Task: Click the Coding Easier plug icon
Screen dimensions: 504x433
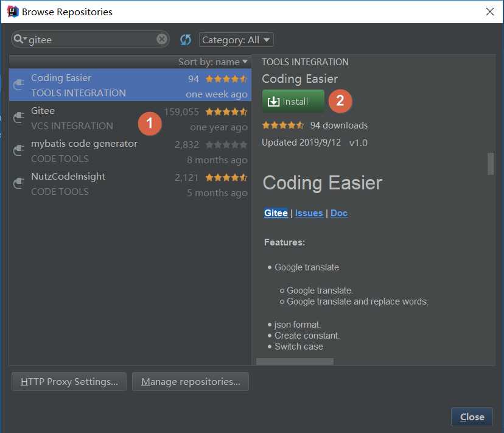Action: click(x=19, y=85)
